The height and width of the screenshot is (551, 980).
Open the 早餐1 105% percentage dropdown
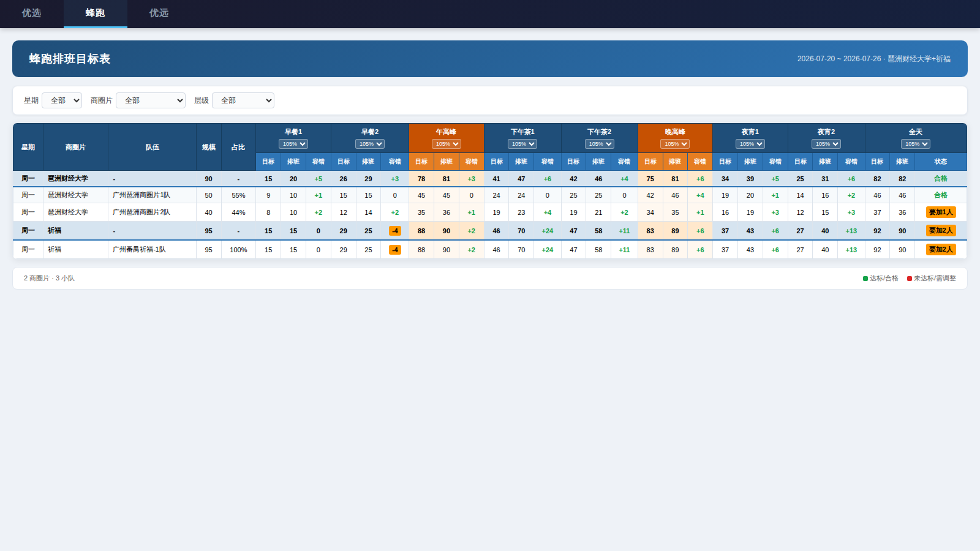click(293, 144)
